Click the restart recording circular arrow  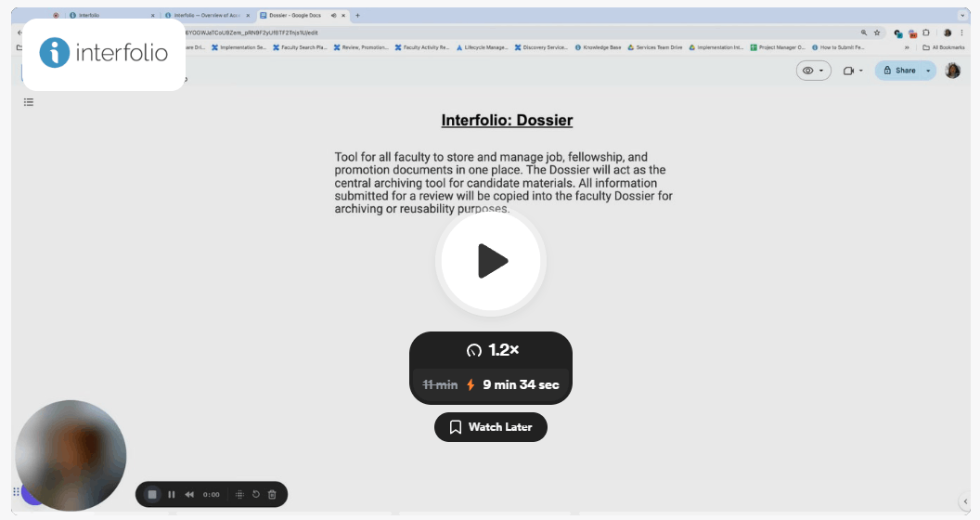coord(256,495)
